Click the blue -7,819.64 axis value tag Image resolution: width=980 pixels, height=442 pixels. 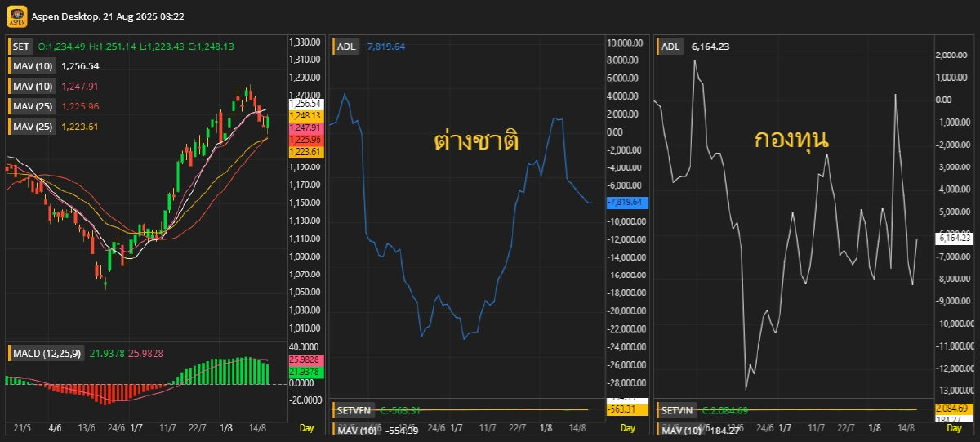(x=626, y=203)
